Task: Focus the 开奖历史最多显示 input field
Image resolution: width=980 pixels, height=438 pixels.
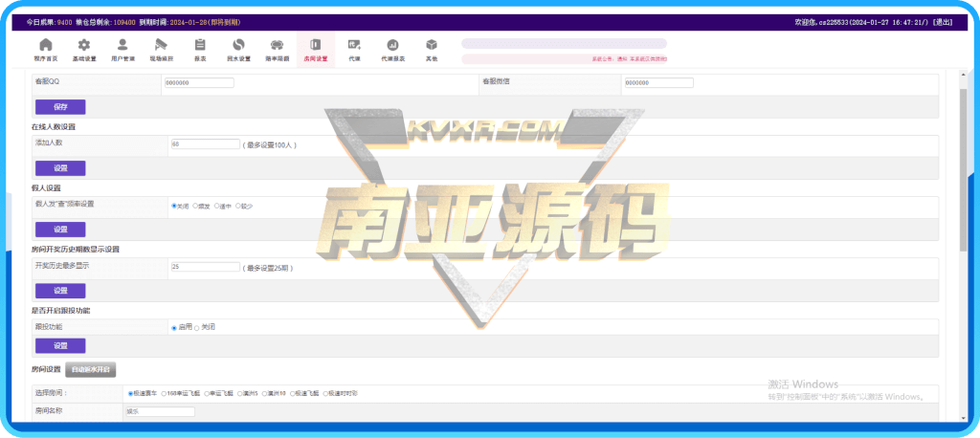Action: click(x=206, y=267)
